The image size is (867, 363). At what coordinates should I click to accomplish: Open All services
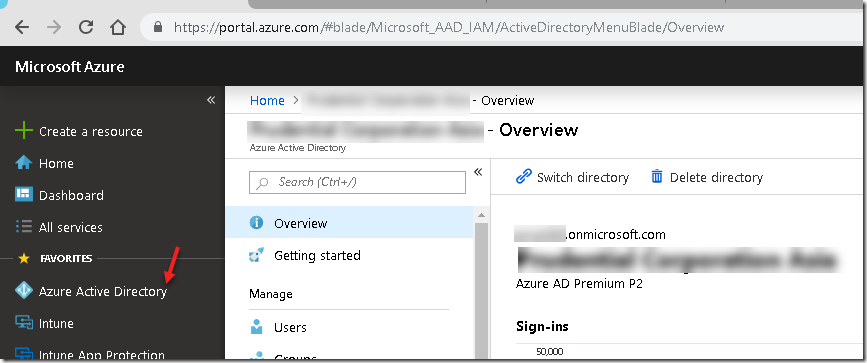[x=70, y=227]
